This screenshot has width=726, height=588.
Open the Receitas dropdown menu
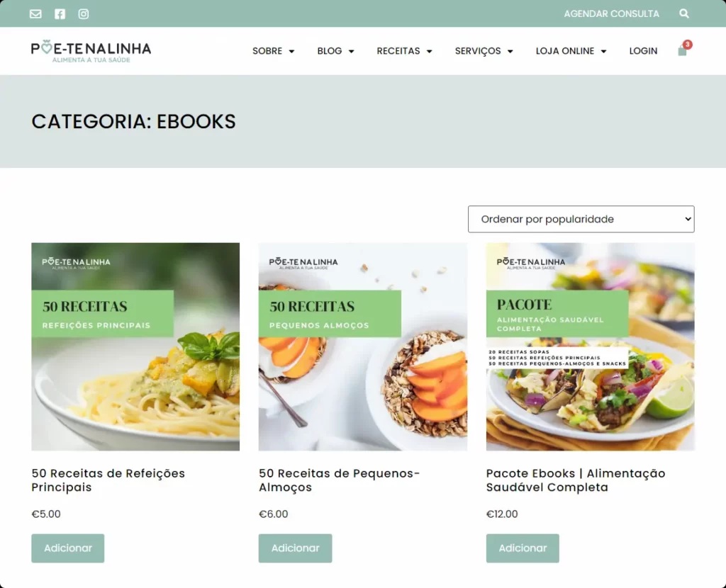click(x=404, y=51)
